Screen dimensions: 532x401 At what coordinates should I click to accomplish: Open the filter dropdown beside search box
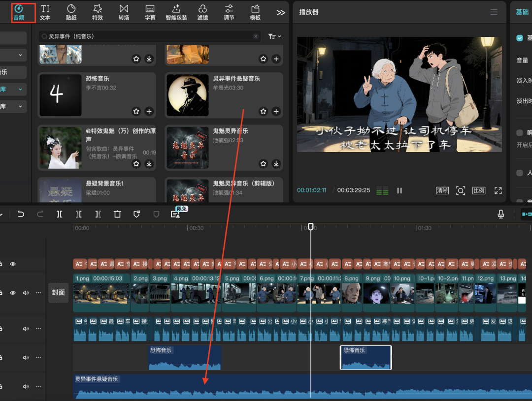click(x=274, y=36)
